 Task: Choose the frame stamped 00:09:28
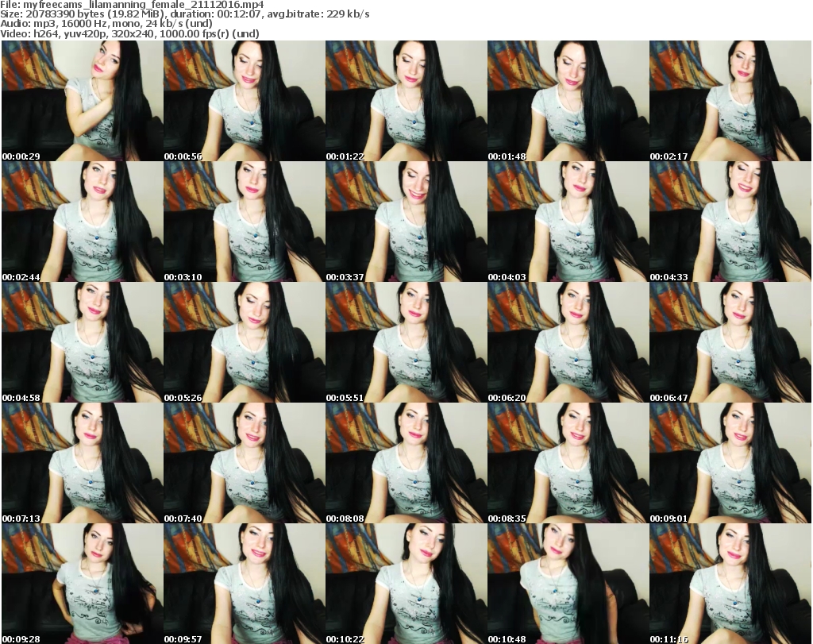coord(83,584)
